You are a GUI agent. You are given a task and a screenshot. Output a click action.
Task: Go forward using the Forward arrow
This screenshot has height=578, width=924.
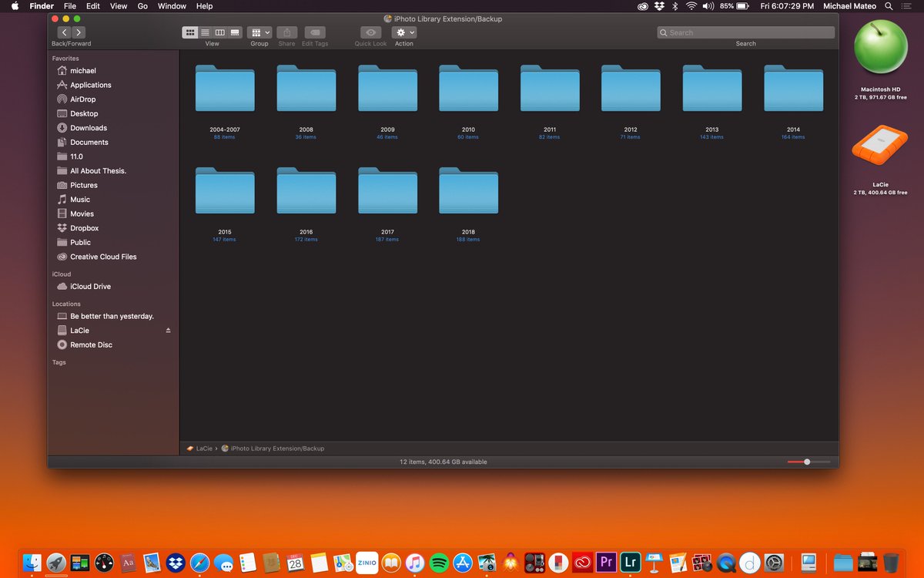click(x=79, y=32)
